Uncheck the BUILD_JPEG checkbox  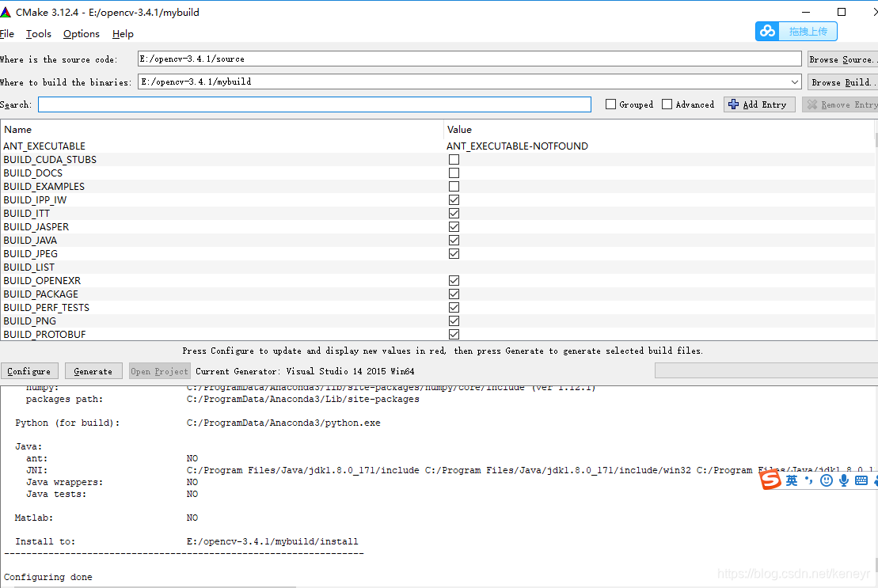coord(454,253)
